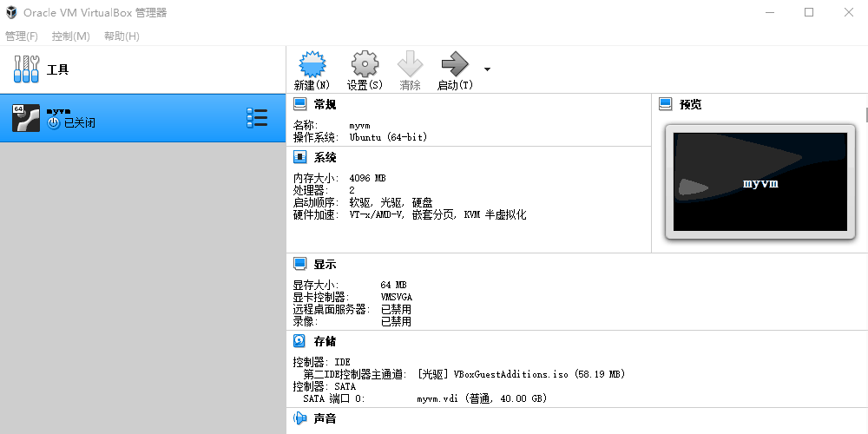Click the New (新建) VM toolbar icon
The image size is (868, 434).
pyautogui.click(x=312, y=64)
